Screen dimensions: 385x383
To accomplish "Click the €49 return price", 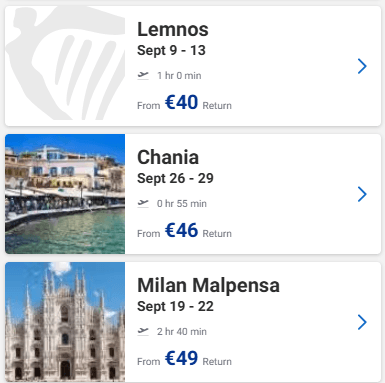I will click(x=181, y=358).
